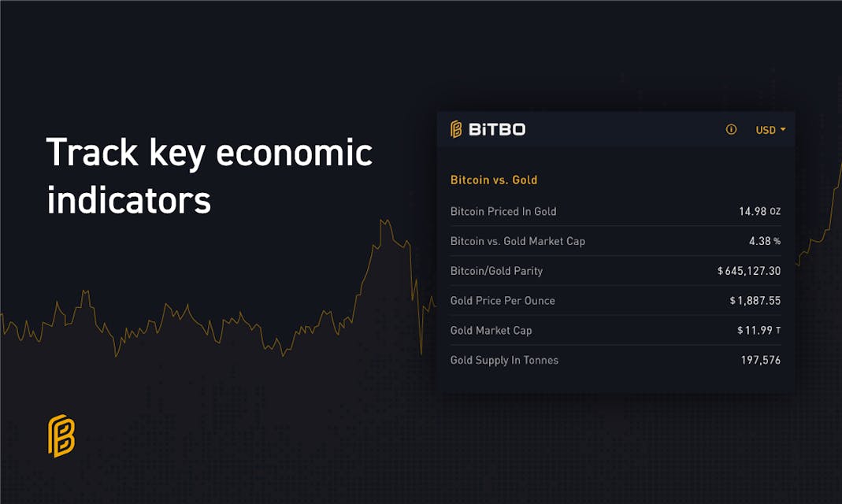842x504 pixels.
Task: Expand the USD currency dropdown
Action: coord(770,130)
